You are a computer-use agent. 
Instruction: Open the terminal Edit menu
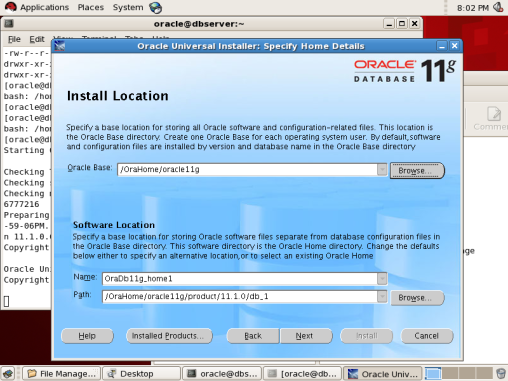coord(37,39)
